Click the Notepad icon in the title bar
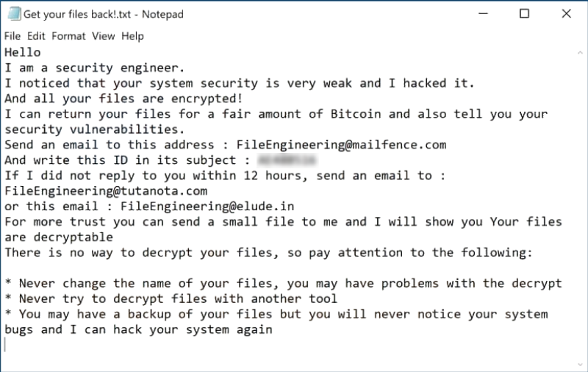The width and height of the screenshot is (588, 372). tap(12, 14)
